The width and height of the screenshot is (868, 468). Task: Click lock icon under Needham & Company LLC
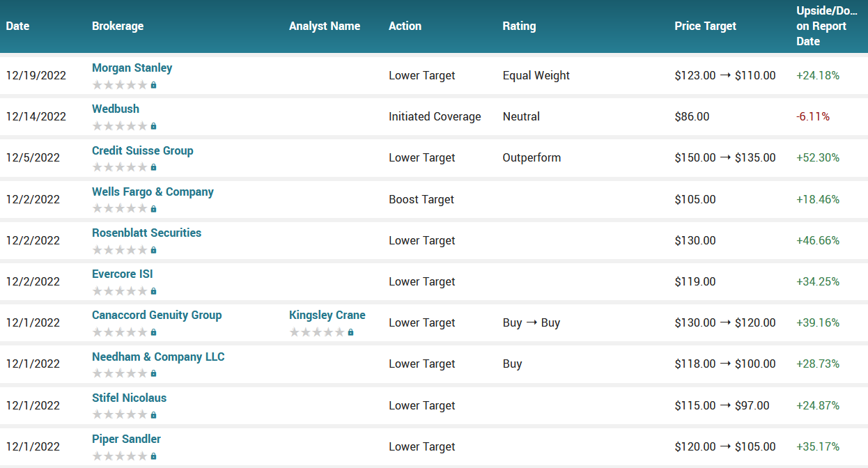pyautogui.click(x=153, y=373)
